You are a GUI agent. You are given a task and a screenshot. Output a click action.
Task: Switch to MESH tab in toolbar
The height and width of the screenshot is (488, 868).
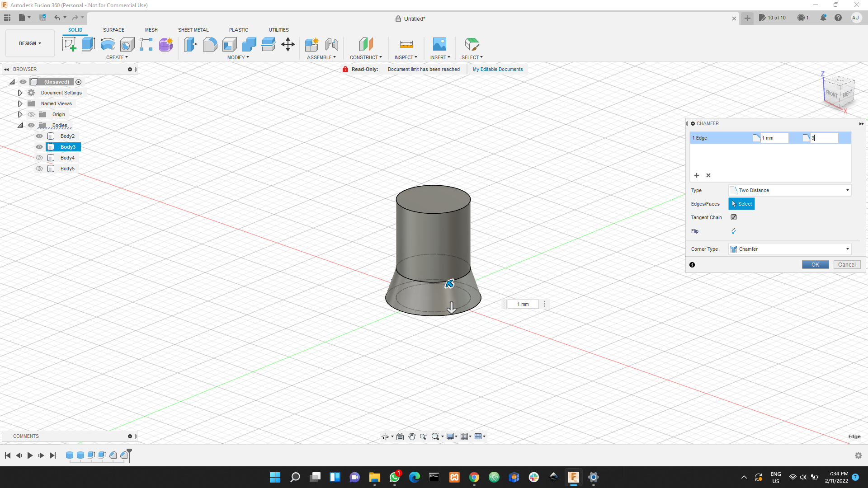coord(151,29)
